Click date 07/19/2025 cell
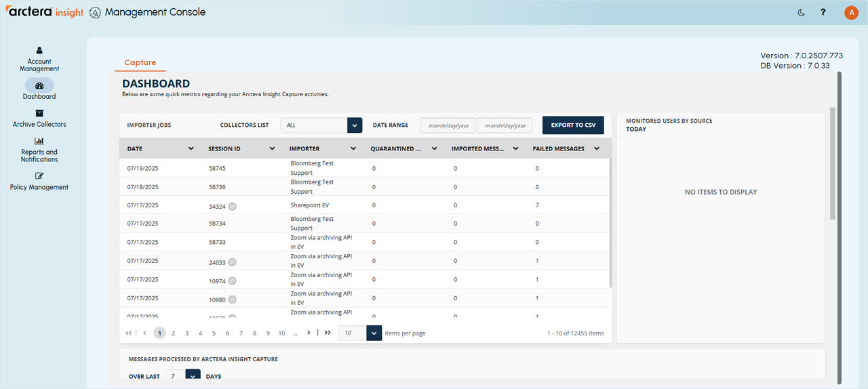 [143, 168]
